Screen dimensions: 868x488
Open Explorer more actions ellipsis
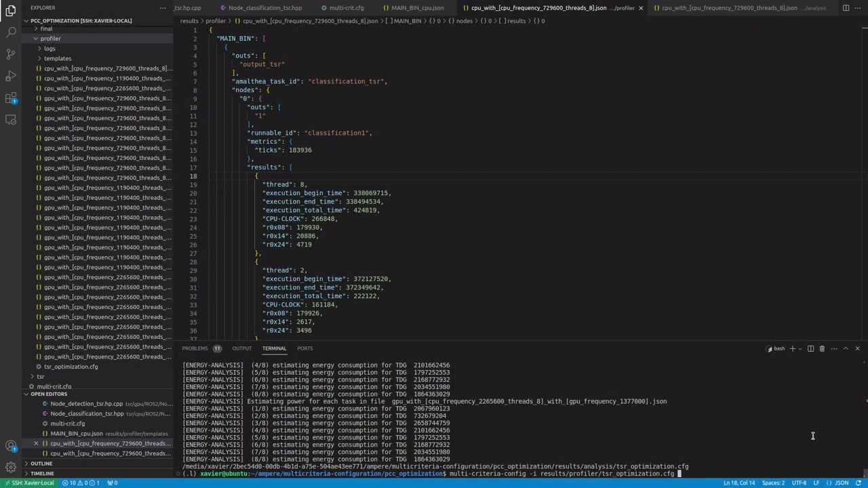tap(163, 7)
